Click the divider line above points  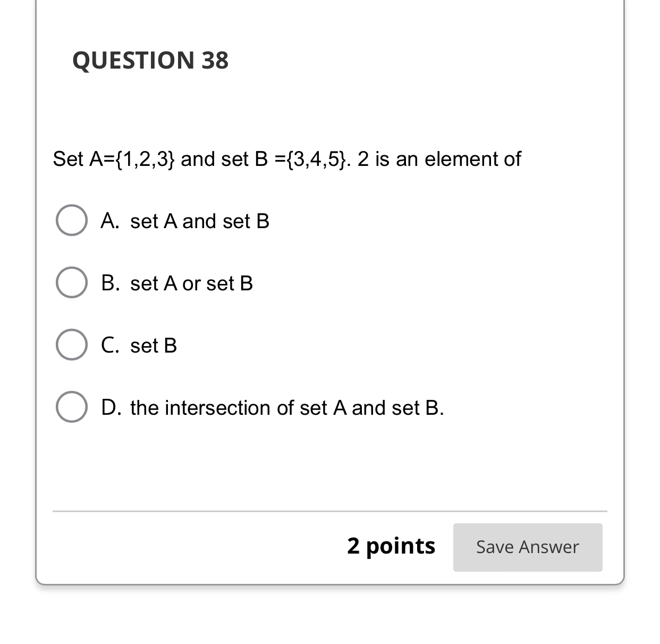pyautogui.click(x=329, y=511)
